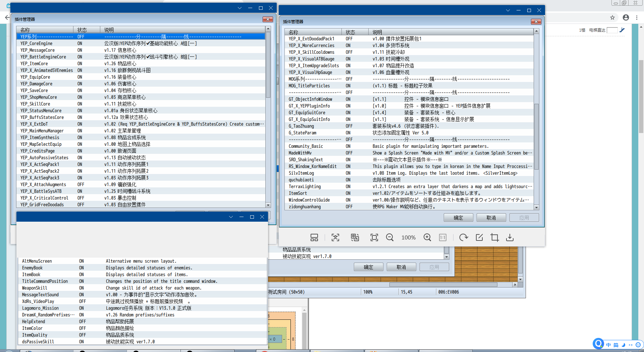Click the vertical scrollbar of the YEP_CoreEngine plugin list
The height and width of the screenshot is (352, 644).
(268, 65)
